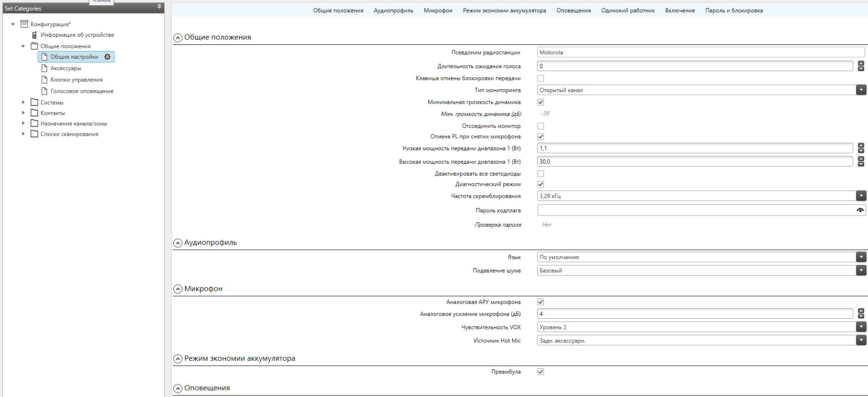Open the Пароль и блокировка tab
This screenshot has height=397, width=868.
point(734,10)
